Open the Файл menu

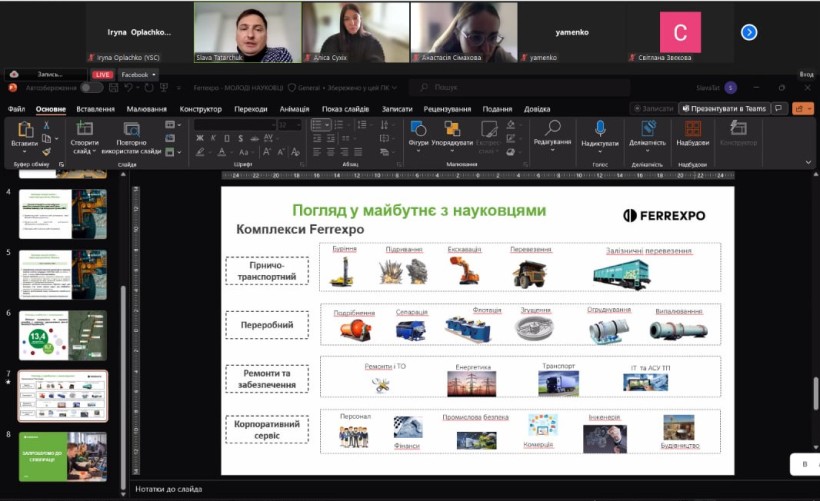pos(16,109)
